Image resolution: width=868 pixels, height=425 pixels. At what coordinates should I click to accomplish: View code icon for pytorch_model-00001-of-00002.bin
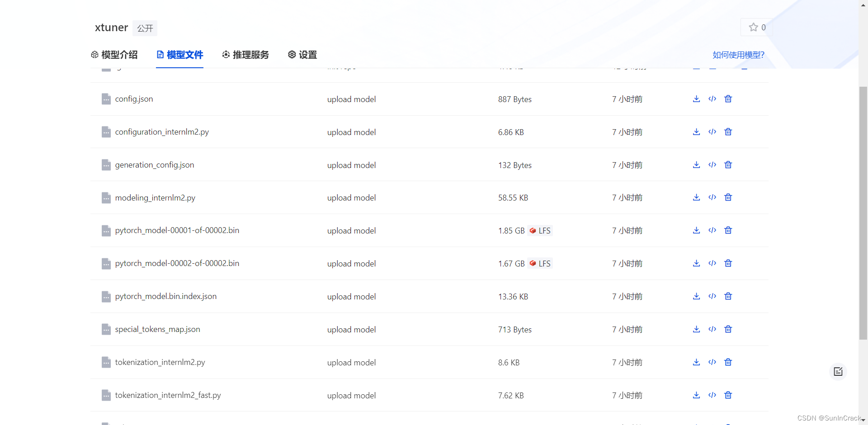tap(712, 230)
